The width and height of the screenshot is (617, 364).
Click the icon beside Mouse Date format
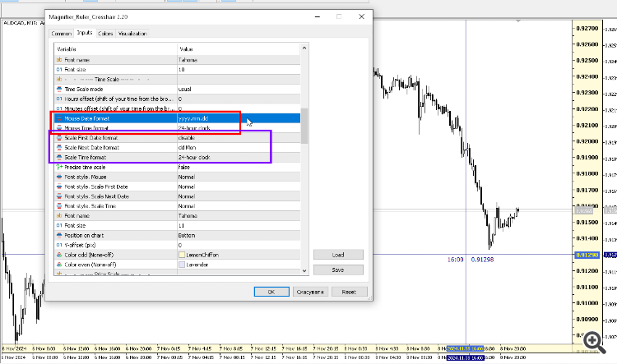coord(59,118)
